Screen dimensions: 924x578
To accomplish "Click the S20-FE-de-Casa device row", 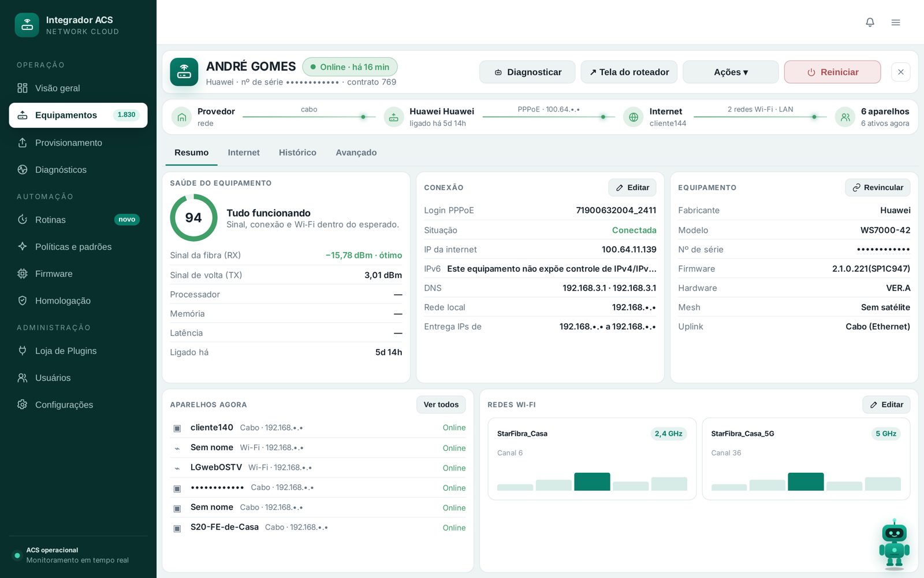I will click(318, 527).
